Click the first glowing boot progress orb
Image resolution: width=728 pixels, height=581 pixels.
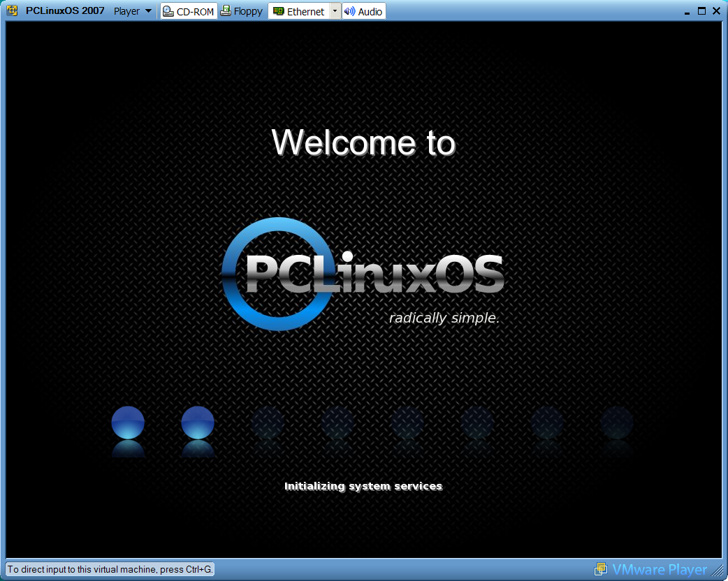tap(128, 422)
